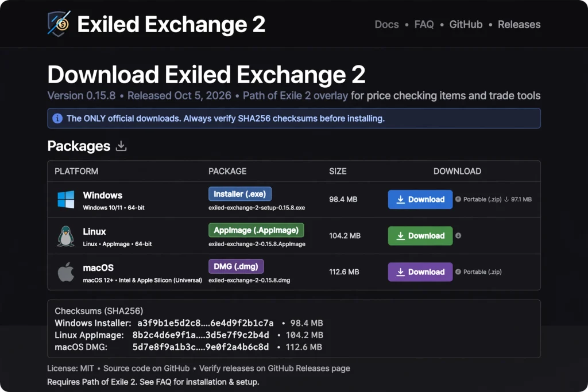Click the download icon beside Packages heading
This screenshot has height=392, width=588.
[121, 146]
